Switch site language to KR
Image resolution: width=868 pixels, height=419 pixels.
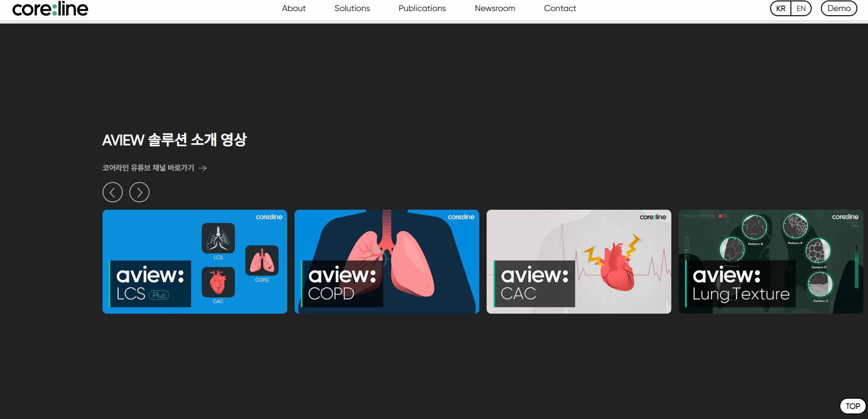pos(781,8)
